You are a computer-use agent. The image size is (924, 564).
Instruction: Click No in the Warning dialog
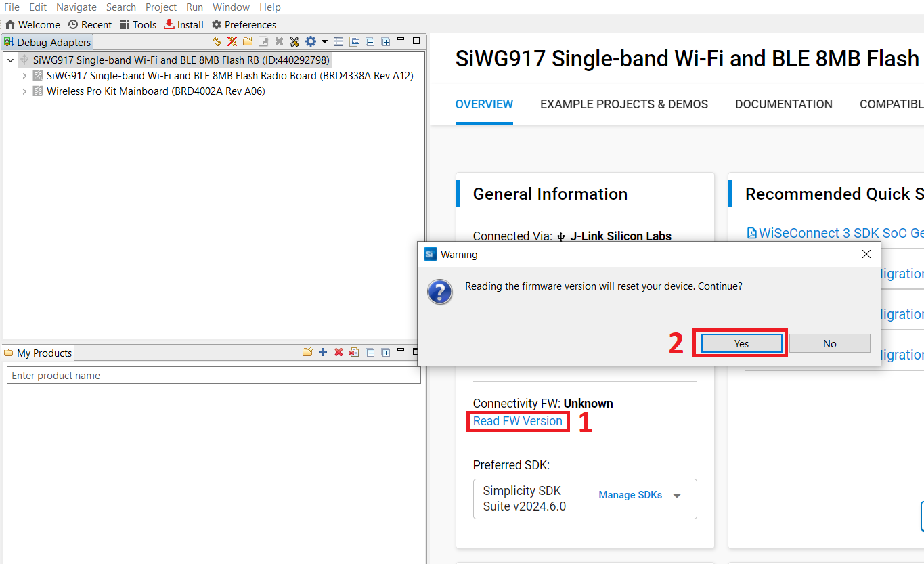[829, 343]
